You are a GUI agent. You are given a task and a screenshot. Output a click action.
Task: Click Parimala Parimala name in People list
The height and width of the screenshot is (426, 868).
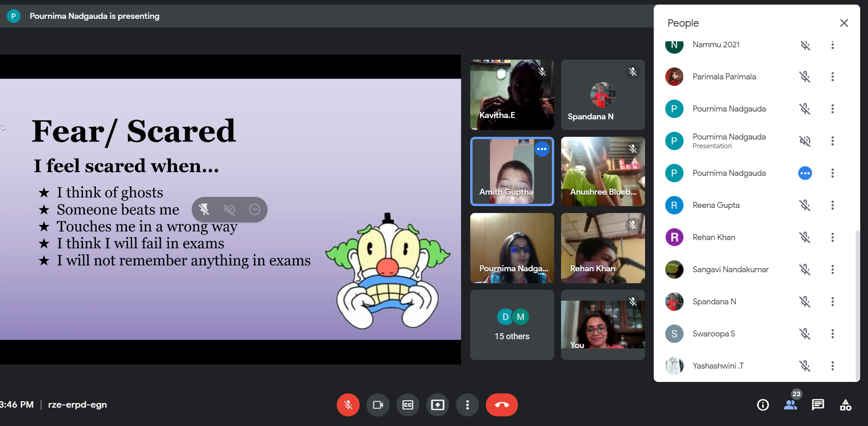pos(724,77)
